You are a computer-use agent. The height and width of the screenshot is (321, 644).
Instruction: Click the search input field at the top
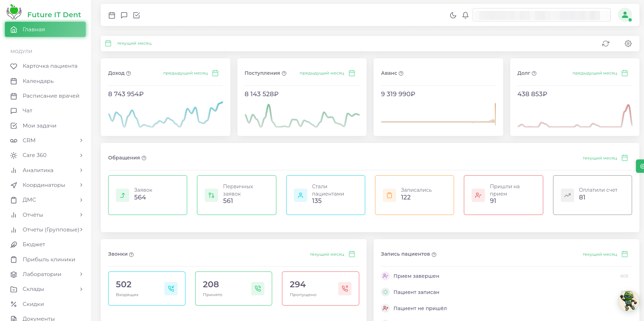541,15
